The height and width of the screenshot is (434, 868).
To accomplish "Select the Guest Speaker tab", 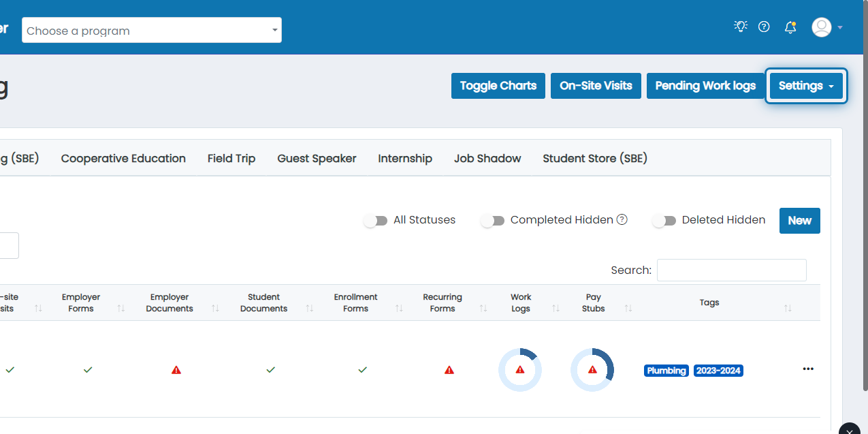I will (317, 158).
